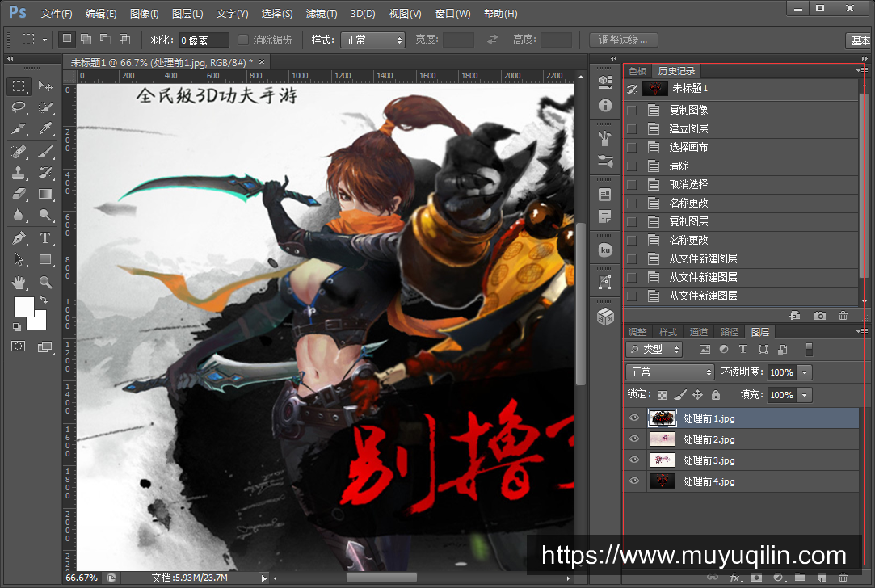The height and width of the screenshot is (588, 875).
Task: Select the 名称更改 state below 取消选择
Action: point(741,203)
